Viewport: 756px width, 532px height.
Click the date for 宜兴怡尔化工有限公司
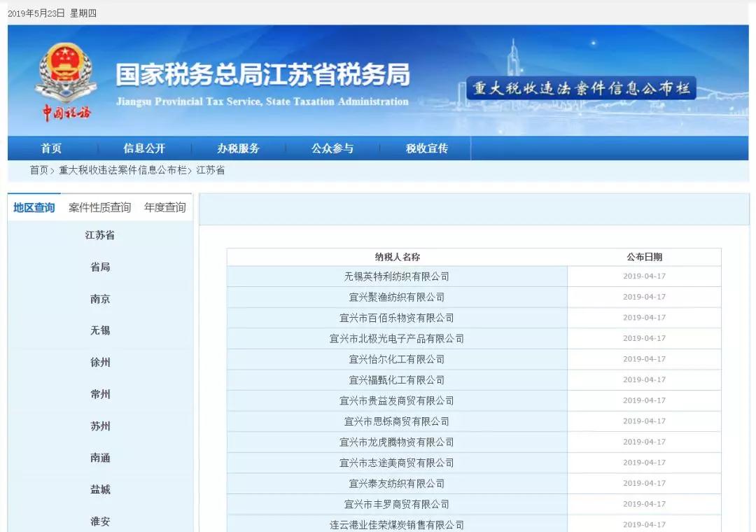(644, 359)
